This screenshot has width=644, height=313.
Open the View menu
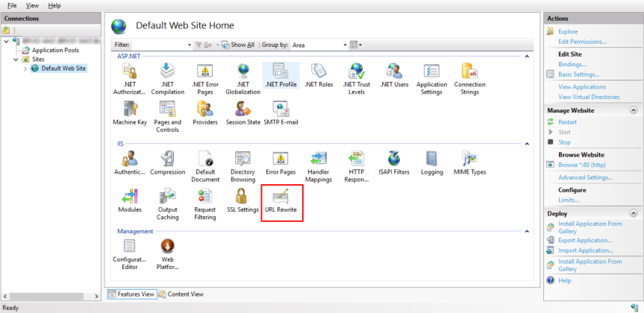32,6
